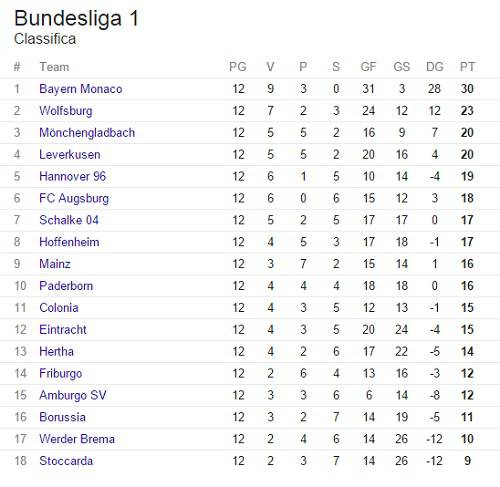Select the Mönchengladbach team name
The height and width of the screenshot is (487, 500).
coord(87,133)
